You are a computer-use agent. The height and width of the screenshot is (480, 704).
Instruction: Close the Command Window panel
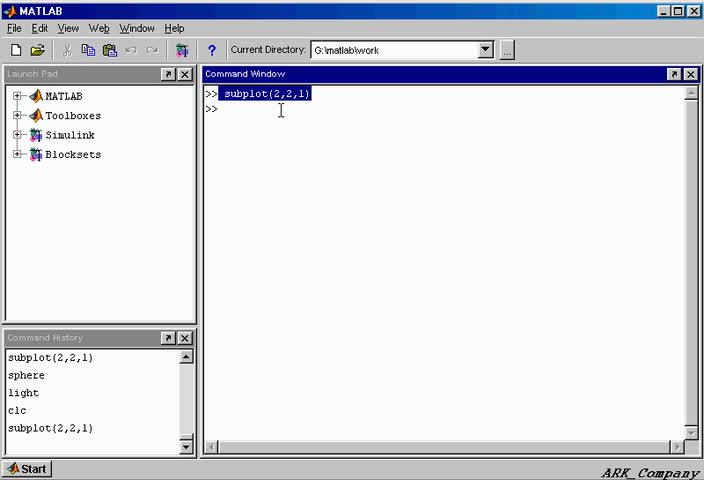pos(691,74)
